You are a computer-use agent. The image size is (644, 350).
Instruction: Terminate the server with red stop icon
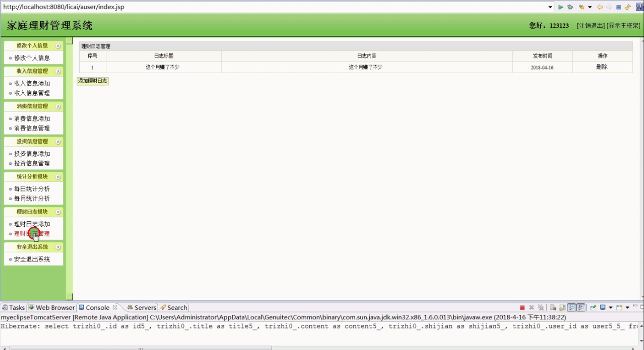click(x=522, y=308)
